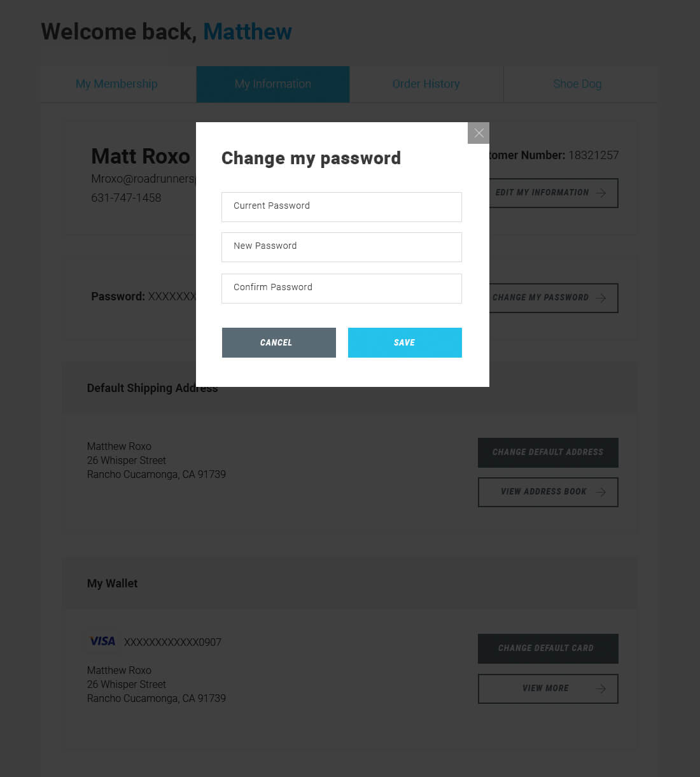
Task: Save the new password
Action: (x=405, y=342)
